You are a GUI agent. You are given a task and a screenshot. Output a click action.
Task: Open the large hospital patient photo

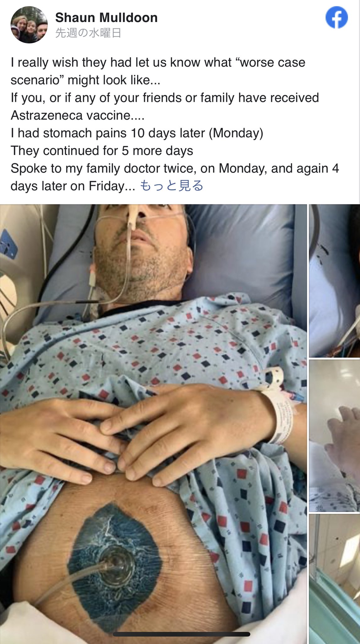[x=153, y=424]
